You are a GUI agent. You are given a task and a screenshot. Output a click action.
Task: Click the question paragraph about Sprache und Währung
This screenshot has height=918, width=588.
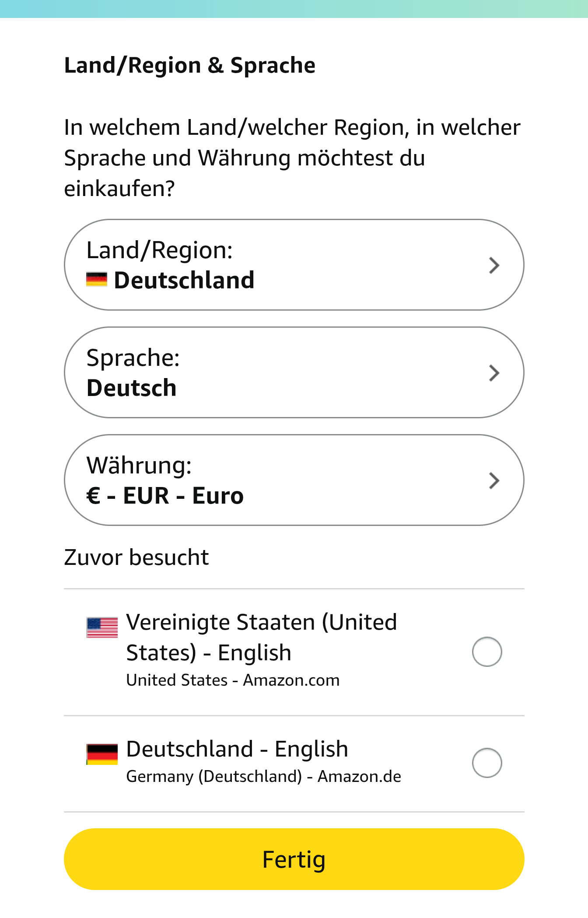pos(292,158)
